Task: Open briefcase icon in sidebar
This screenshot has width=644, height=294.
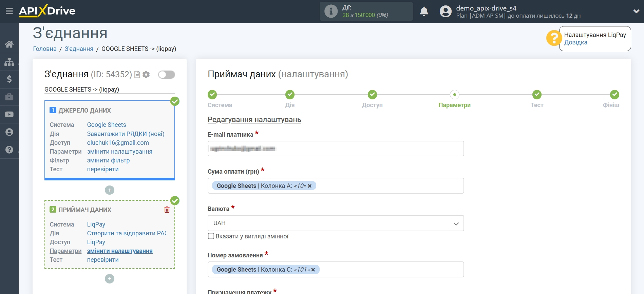Action: coord(9,97)
